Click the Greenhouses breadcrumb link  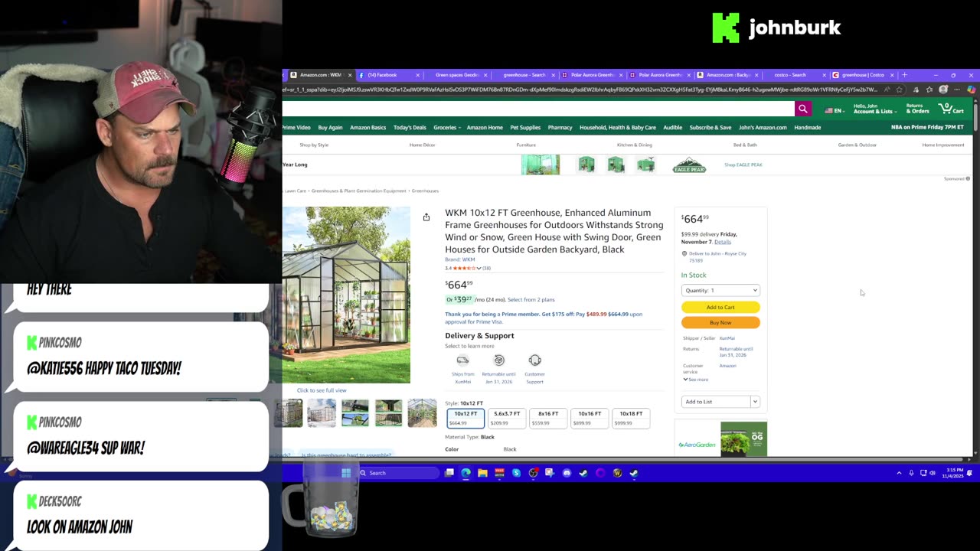tap(425, 191)
